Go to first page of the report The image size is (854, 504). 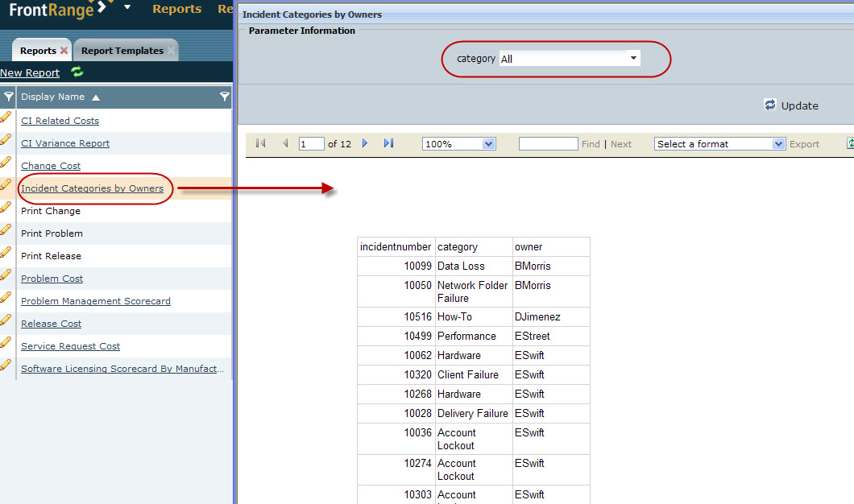pyautogui.click(x=261, y=143)
